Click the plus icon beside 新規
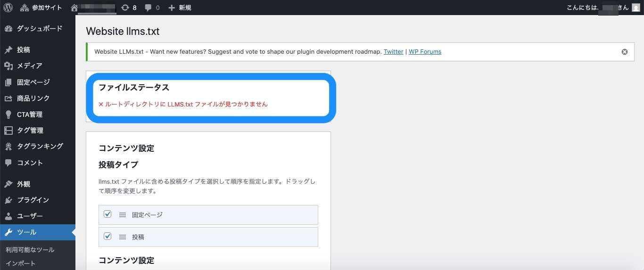 tap(172, 8)
